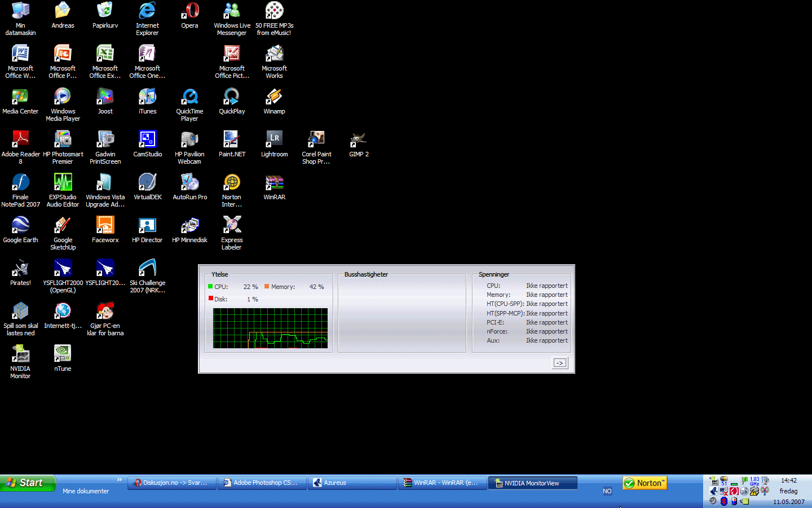Switch to Adobe Photoshop CS taskbar button
812x508 pixels.
262,483
